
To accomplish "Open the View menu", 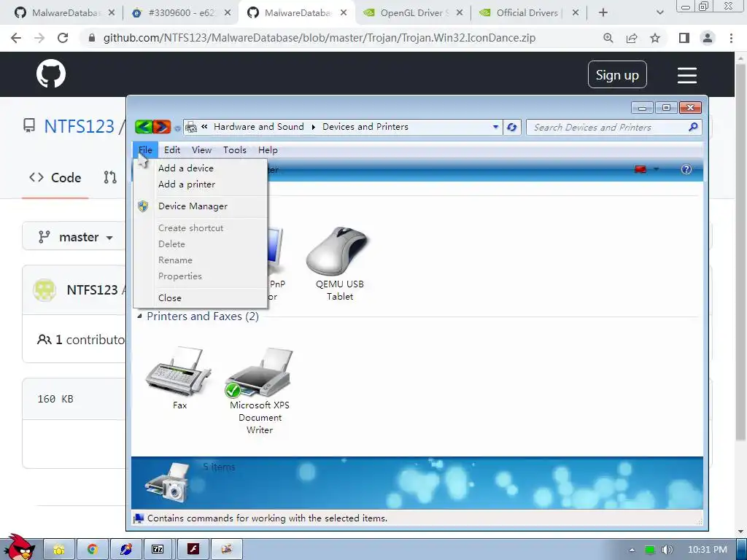I will (x=201, y=150).
